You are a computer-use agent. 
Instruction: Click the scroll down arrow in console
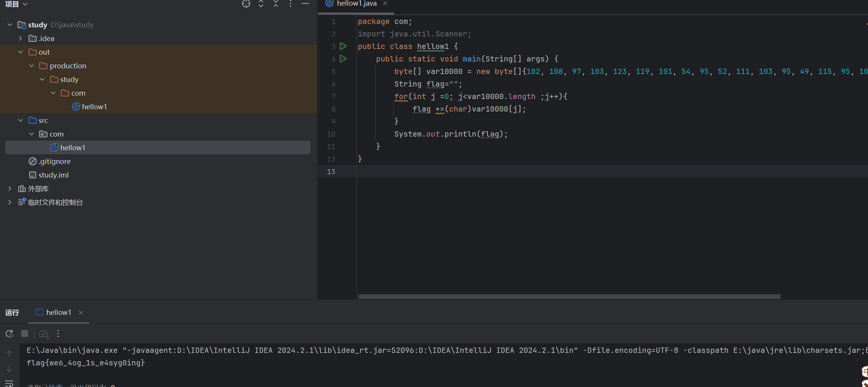9,369
